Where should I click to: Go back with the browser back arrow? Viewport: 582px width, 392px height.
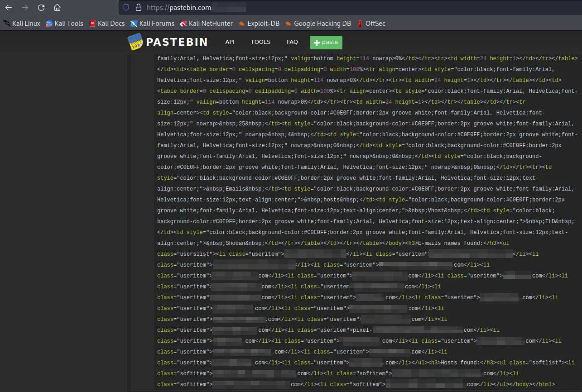(x=9, y=7)
